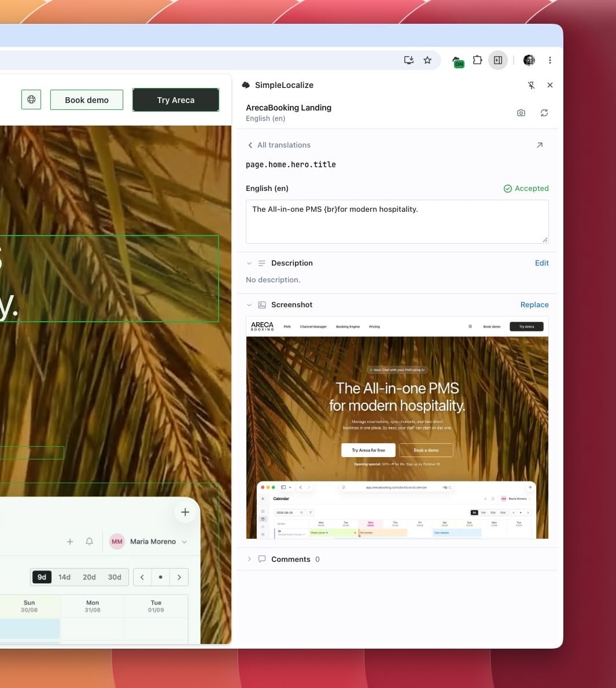Select the 14d calendar range
The width and height of the screenshot is (616, 688).
pyautogui.click(x=65, y=577)
